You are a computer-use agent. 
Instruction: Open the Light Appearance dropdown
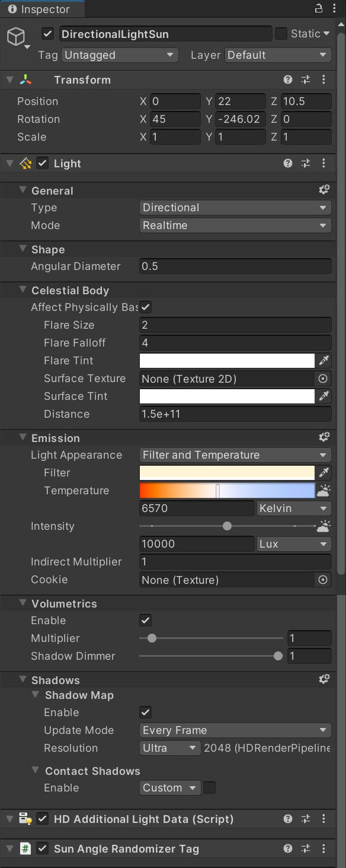click(235, 455)
